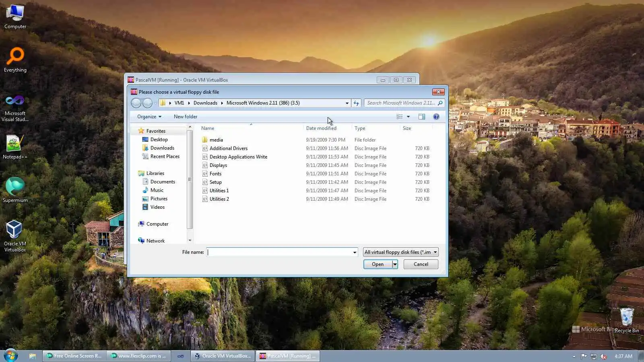Expand the view options dropdown arrow

click(x=408, y=117)
